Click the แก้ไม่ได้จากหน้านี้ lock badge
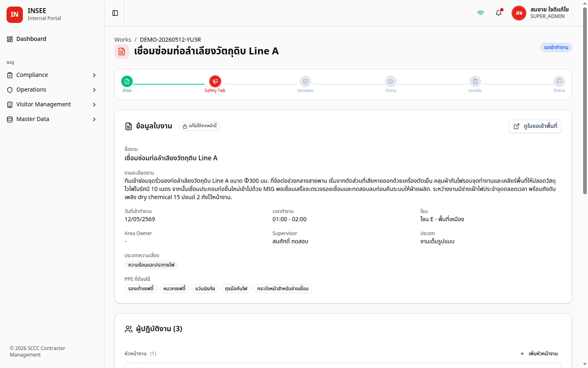The width and height of the screenshot is (588, 368). [x=200, y=126]
